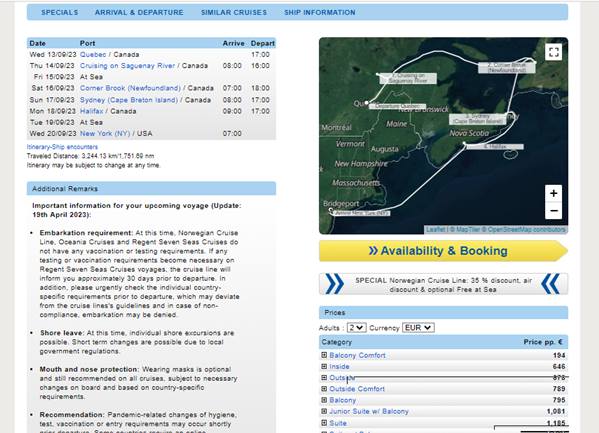Switch to the Specials tab
Image resolution: width=599 pixels, height=433 pixels.
pyautogui.click(x=60, y=12)
